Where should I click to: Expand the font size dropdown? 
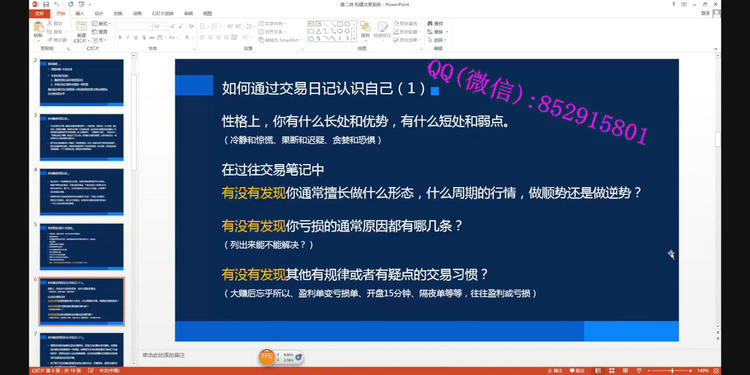pyautogui.click(x=166, y=27)
